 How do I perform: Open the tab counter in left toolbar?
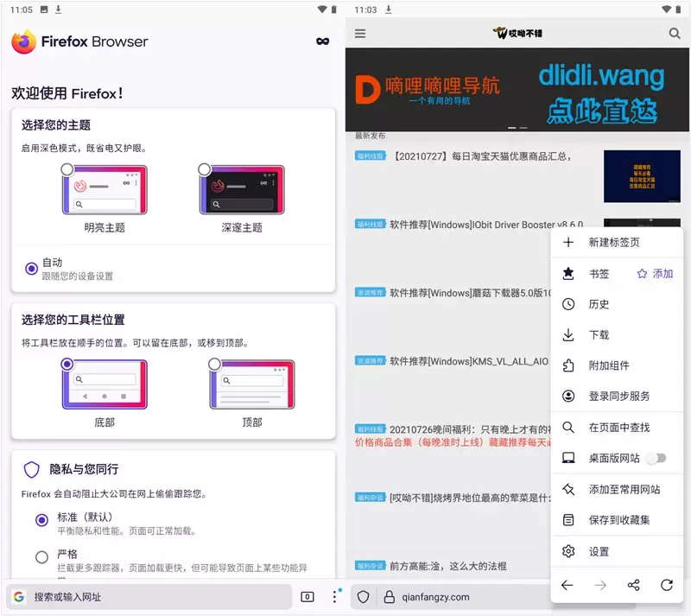pyautogui.click(x=307, y=597)
